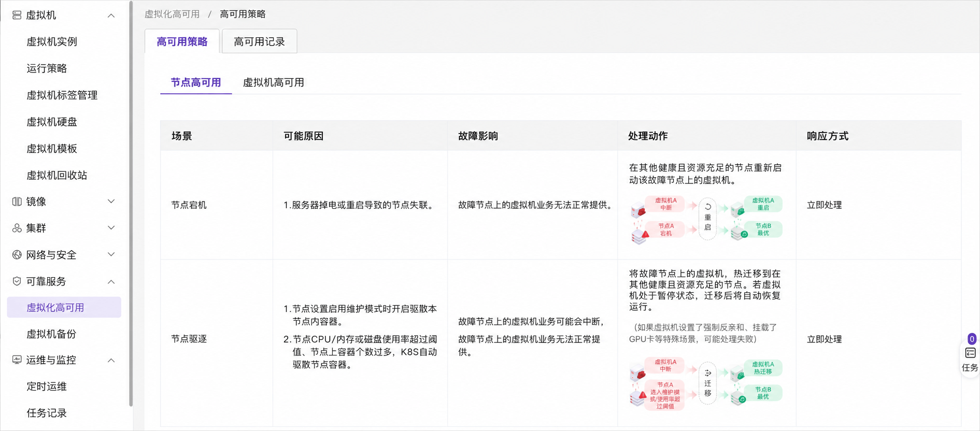The height and width of the screenshot is (431, 980).
Task: Open 运行策略 in the sidebar
Action: click(x=47, y=68)
